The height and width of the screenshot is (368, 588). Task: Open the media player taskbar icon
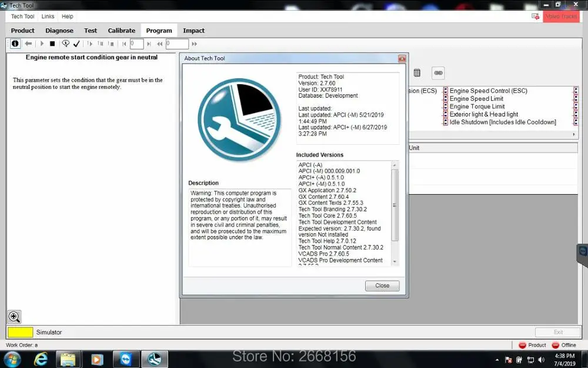click(97, 360)
